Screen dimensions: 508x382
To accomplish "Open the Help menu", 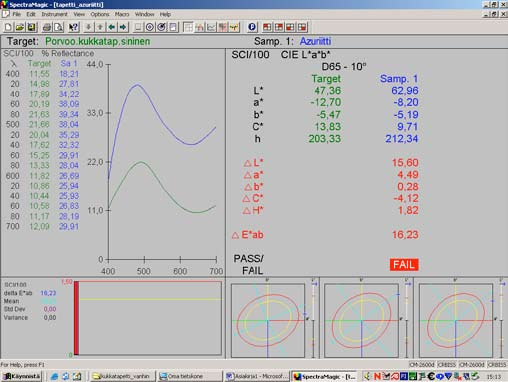I will coord(165,14).
